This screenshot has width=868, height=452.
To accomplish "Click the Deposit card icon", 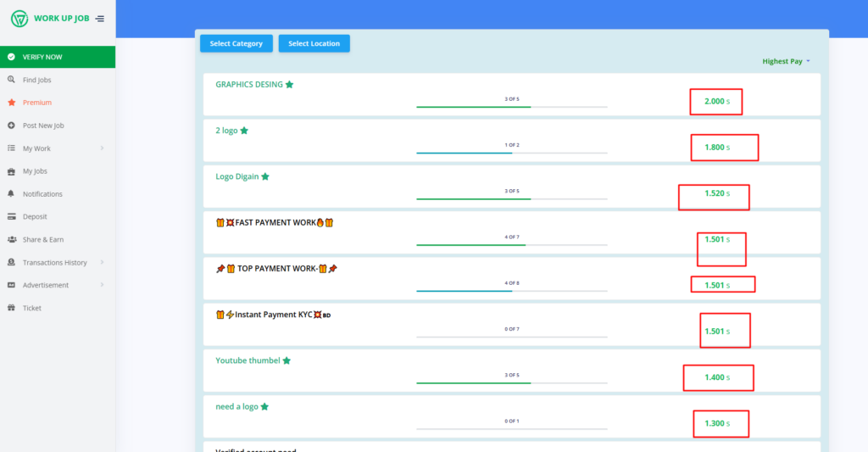I will [x=11, y=216].
